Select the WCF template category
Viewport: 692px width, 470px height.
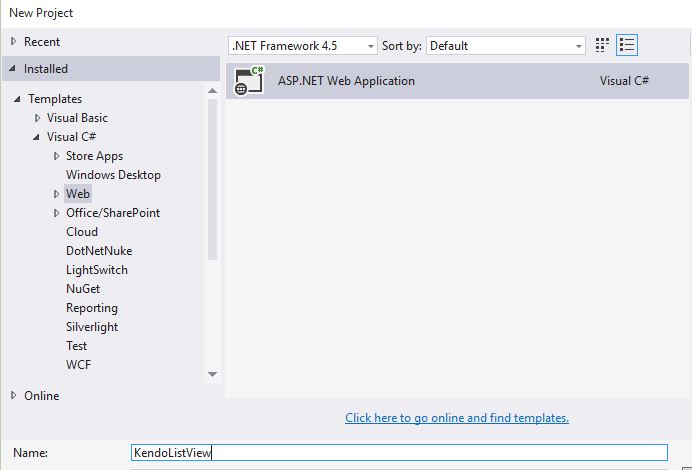pos(79,365)
